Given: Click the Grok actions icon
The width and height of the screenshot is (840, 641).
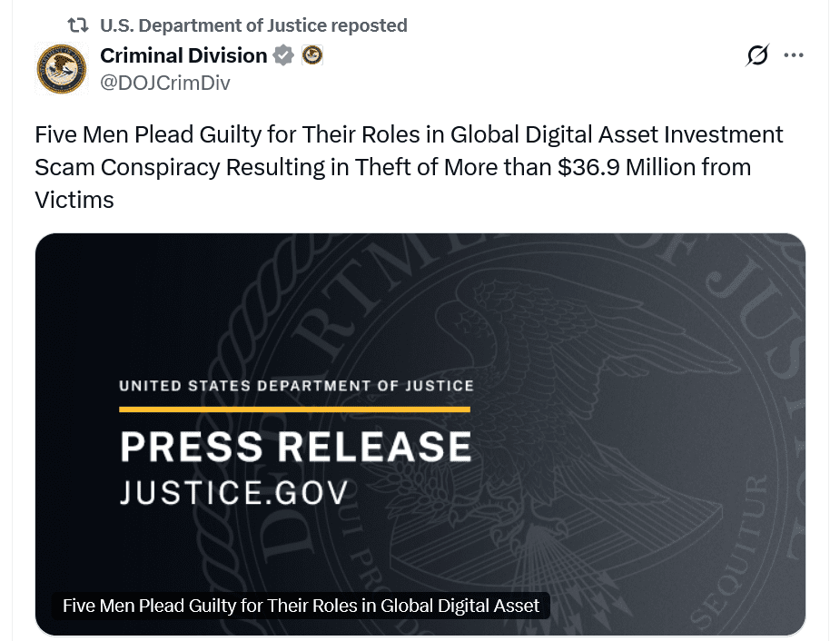Looking at the screenshot, I should click(756, 54).
